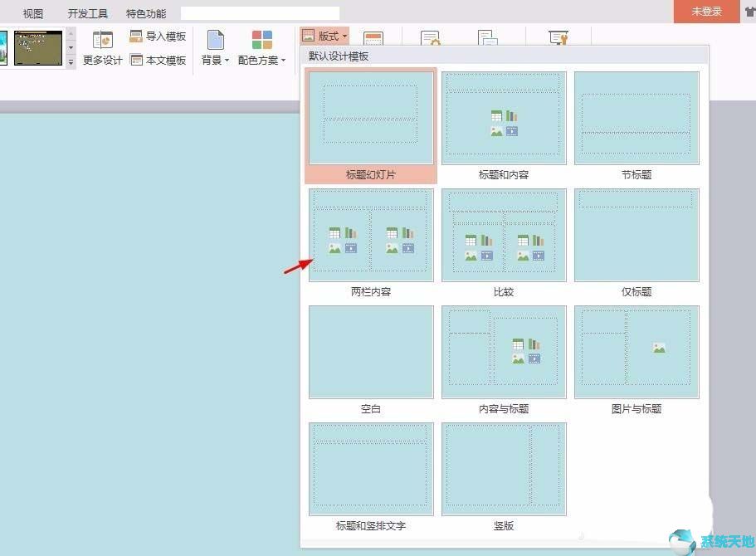Click the clothing skin icon beside 未登录
The width and height of the screenshot is (756, 556).
pos(750,11)
